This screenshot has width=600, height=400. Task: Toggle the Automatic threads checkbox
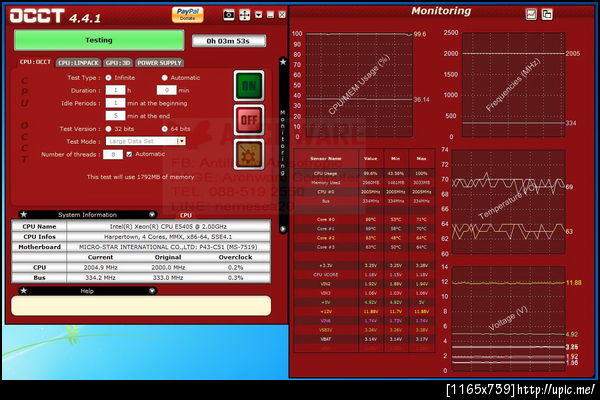click(129, 154)
